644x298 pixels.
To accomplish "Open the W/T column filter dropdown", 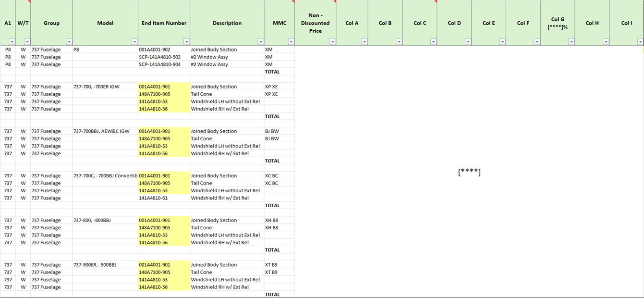I will click(27, 42).
